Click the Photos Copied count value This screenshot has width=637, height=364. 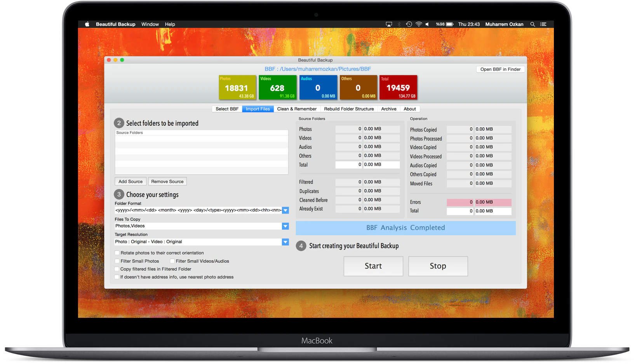click(460, 129)
